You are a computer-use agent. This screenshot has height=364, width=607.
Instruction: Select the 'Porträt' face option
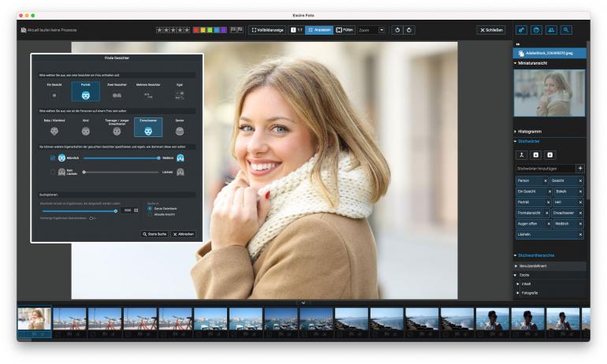coord(86,91)
